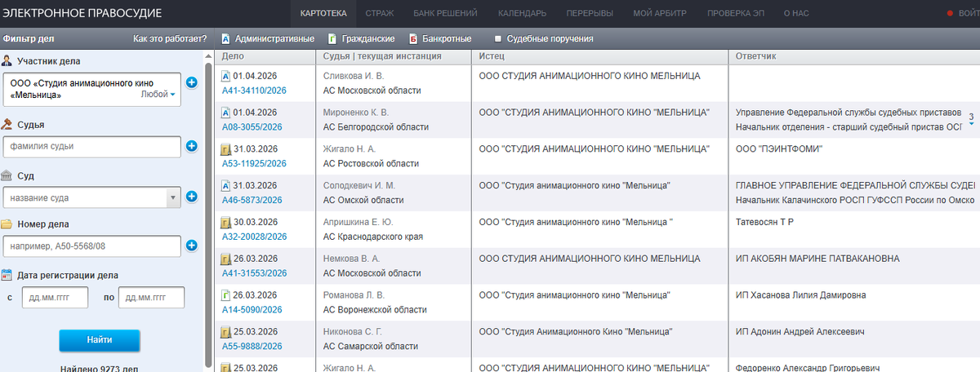Image resolution: width=980 pixels, height=372 pixels.
Task: Open case A46-5873/2026
Action: 252,200
